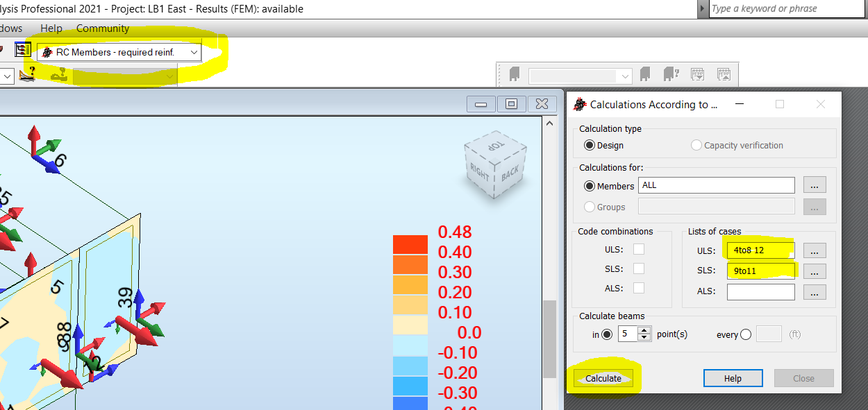Click the red 0.48 band in the color legend

[408, 244]
